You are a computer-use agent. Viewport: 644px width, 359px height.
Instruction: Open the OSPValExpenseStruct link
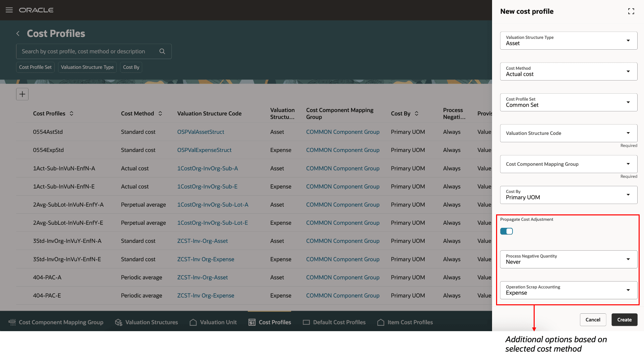tap(204, 150)
